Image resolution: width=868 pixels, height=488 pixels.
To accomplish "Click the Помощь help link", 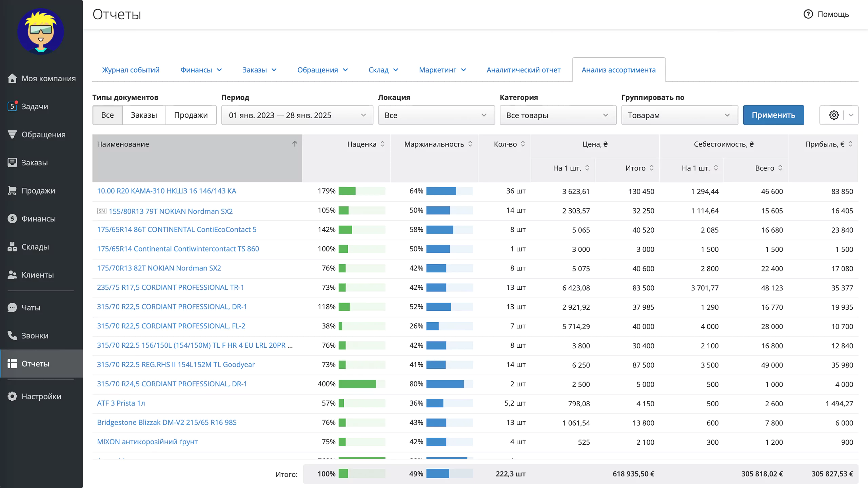I will tap(826, 14).
